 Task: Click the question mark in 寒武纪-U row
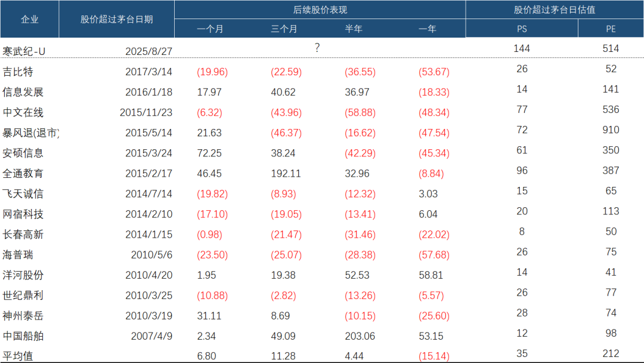point(317,48)
